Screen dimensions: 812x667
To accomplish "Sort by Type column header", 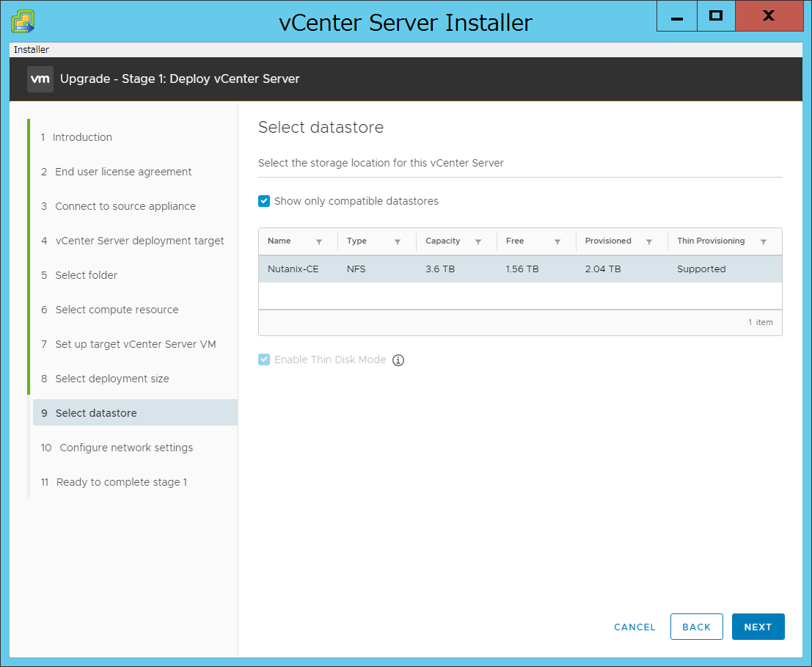I will (x=356, y=241).
